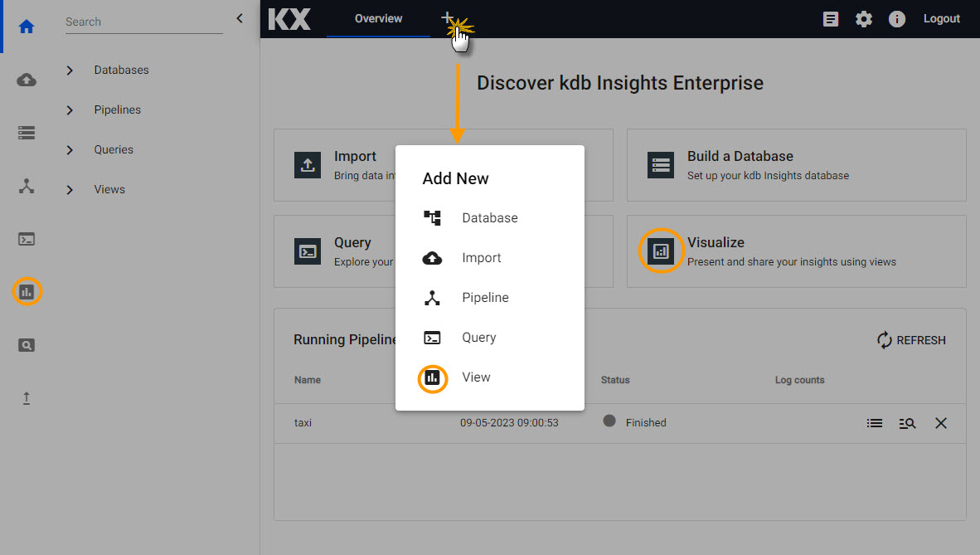Open the Databases icon in left sidebar
The image size is (980, 555).
pos(27,133)
